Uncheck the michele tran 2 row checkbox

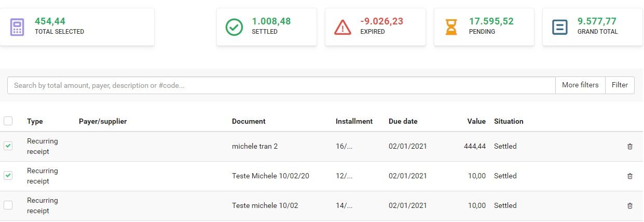click(x=8, y=146)
